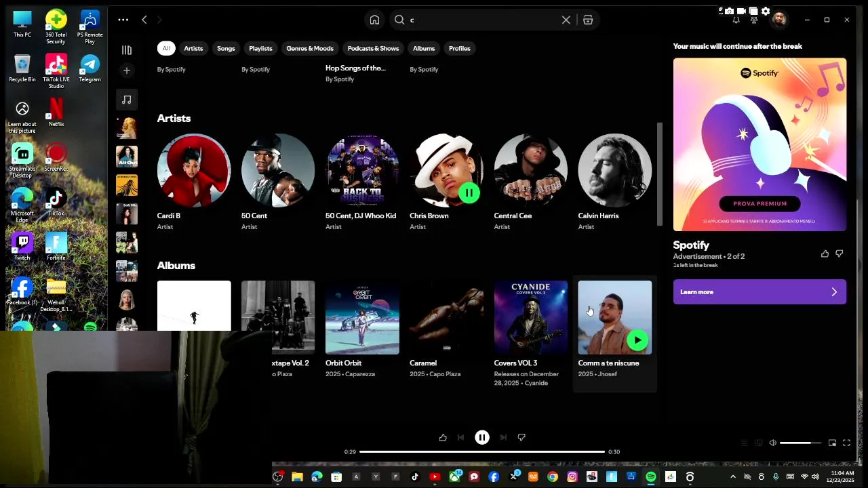Toggle the Queue panel icon

(744, 443)
